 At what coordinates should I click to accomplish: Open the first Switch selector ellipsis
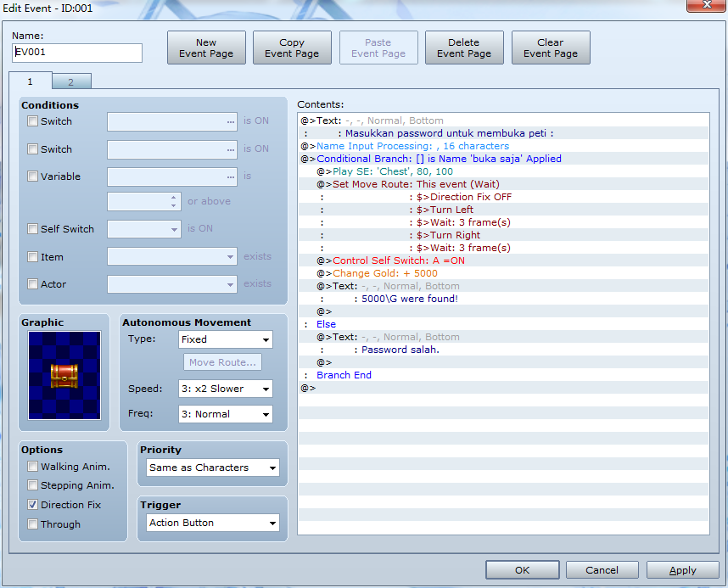tap(230, 121)
